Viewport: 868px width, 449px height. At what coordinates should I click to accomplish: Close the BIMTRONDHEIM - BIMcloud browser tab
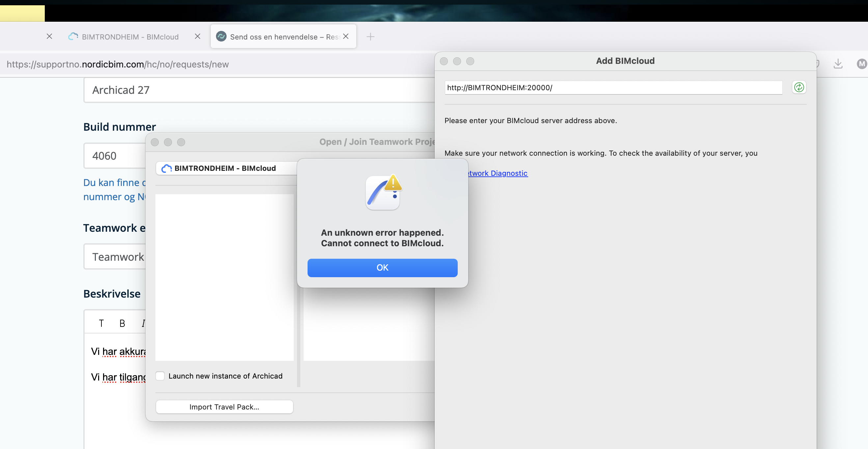tap(198, 37)
